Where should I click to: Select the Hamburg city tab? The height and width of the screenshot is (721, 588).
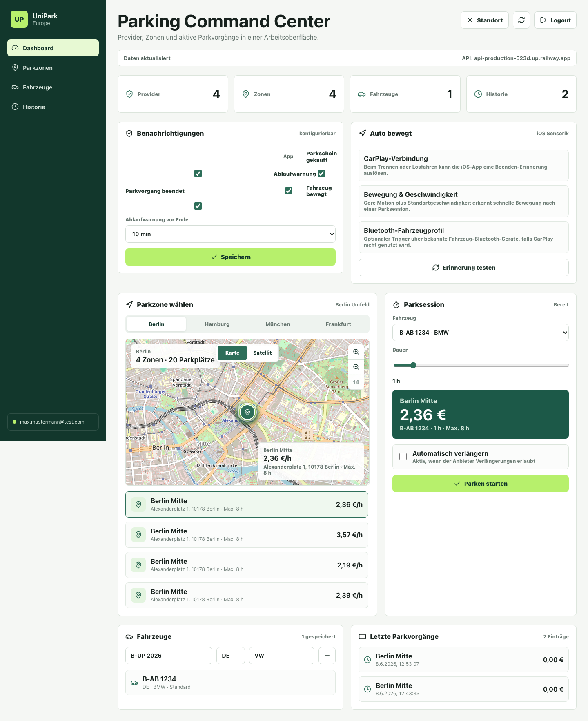pos(217,324)
